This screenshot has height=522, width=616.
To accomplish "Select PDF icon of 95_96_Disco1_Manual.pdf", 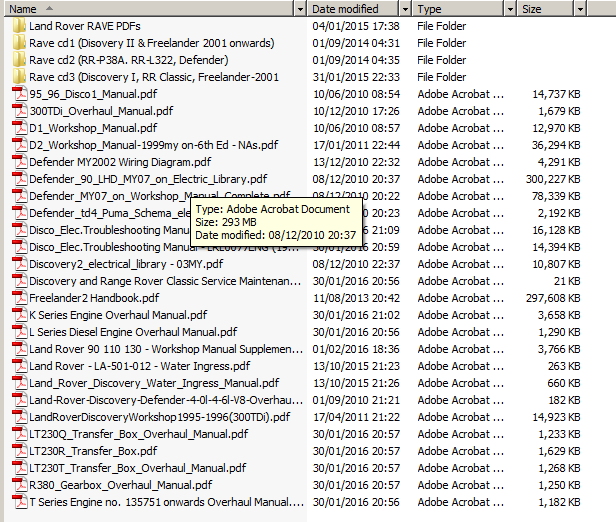I will pos(19,94).
